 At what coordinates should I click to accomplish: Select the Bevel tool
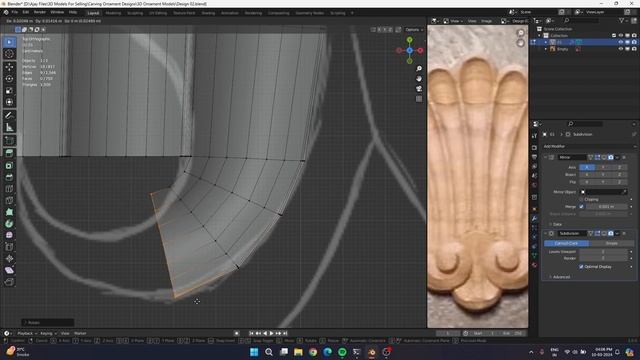9,177
